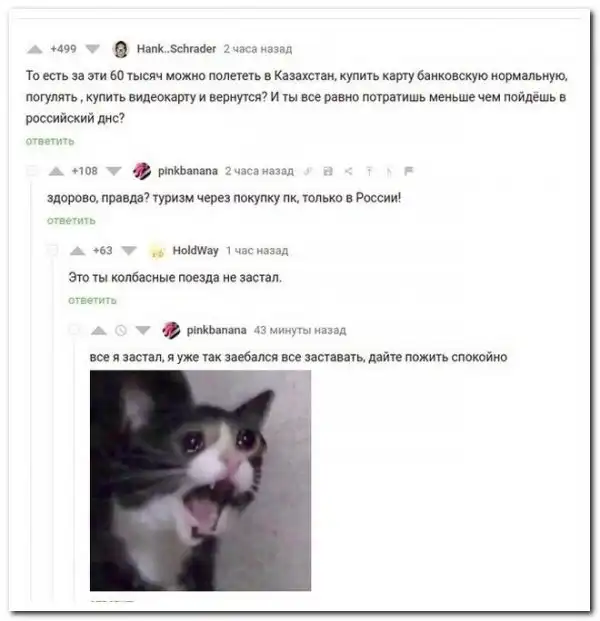Open the crying cat image
600x621 pixels.
[x=200, y=480]
